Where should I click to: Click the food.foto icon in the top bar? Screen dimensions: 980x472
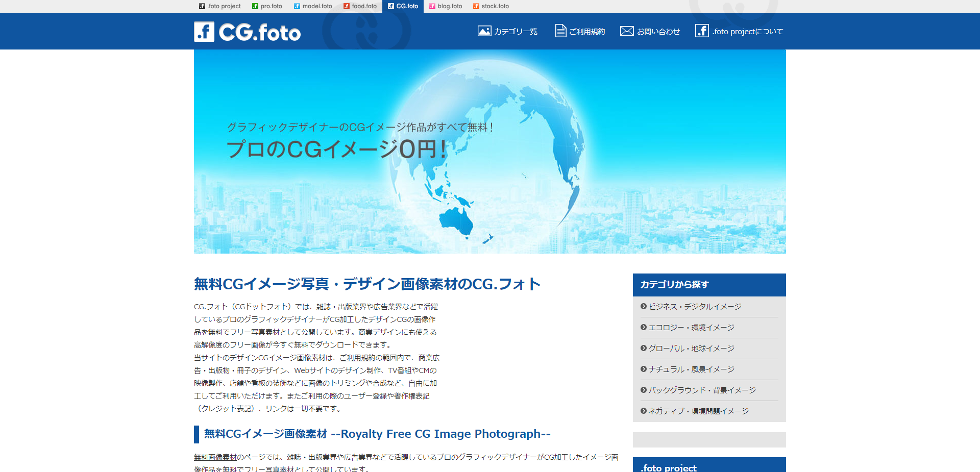(x=346, y=6)
